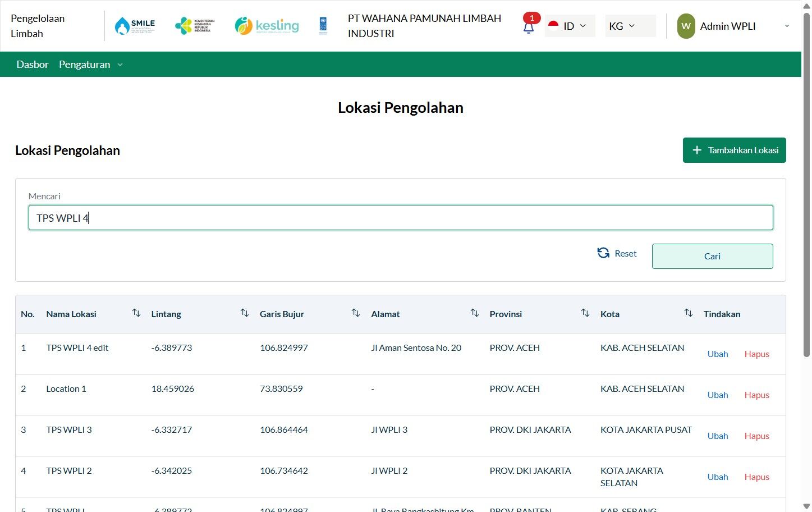The height and width of the screenshot is (512, 812).
Task: Open the Pengaturan menu
Action: 91,65
